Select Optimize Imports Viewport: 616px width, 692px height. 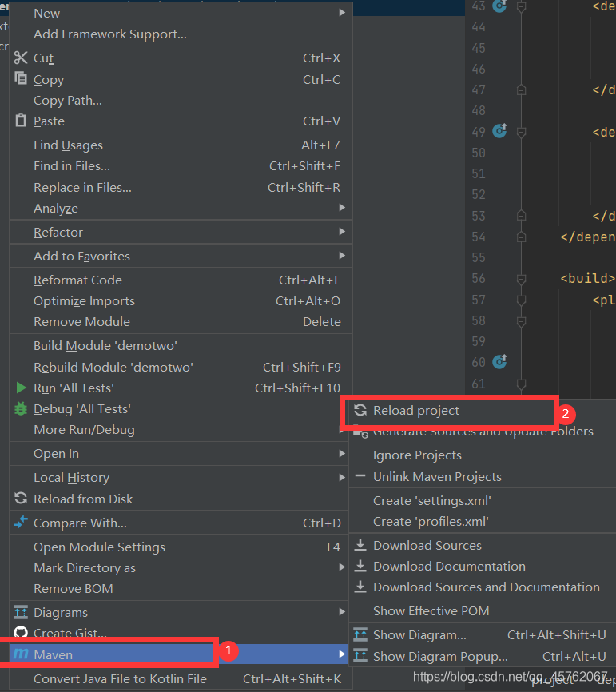[181, 300]
